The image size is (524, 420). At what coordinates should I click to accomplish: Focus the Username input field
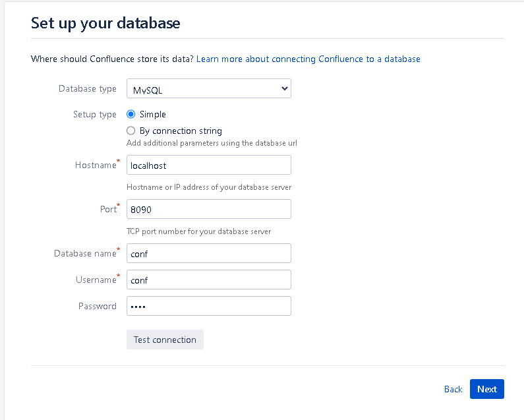[208, 280]
